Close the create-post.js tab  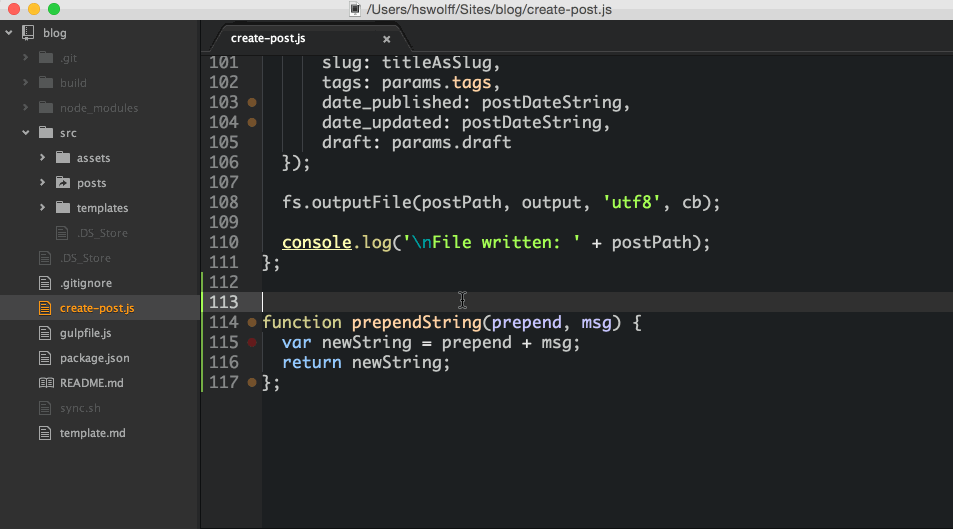(387, 39)
